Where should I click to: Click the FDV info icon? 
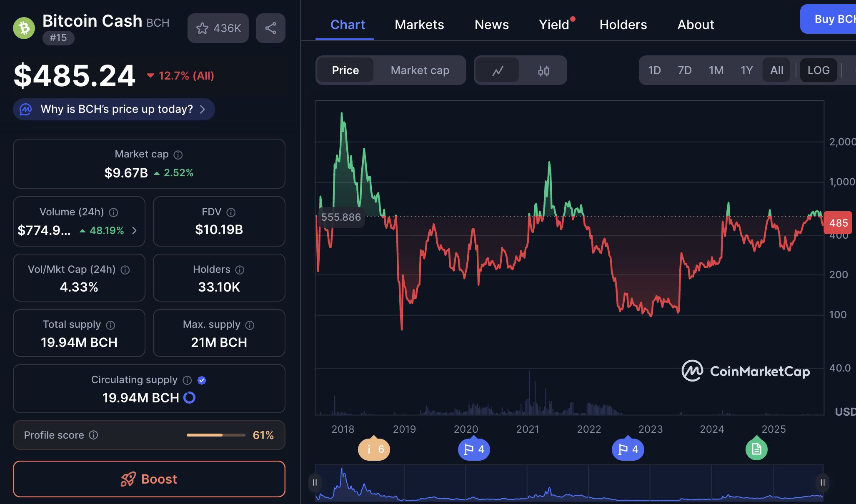coord(231,212)
